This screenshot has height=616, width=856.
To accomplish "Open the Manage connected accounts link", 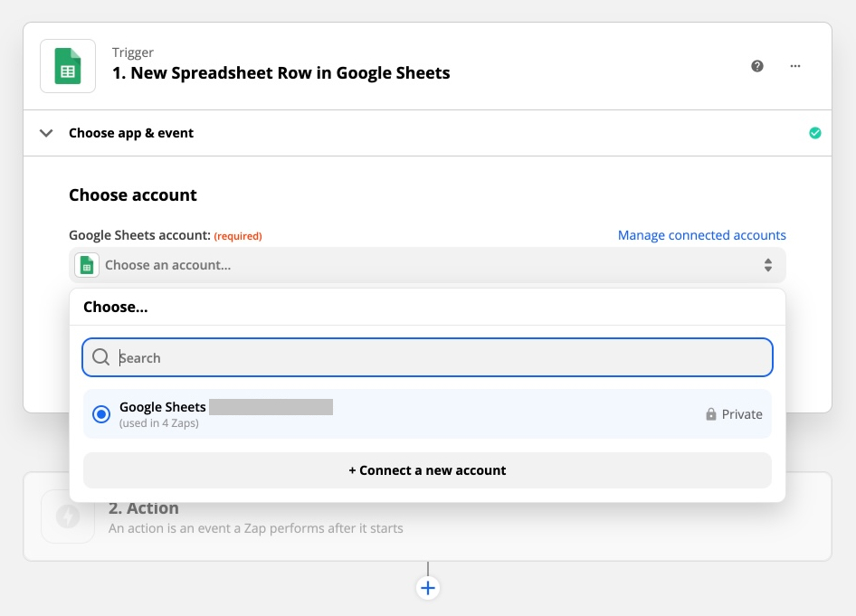I will [701, 235].
